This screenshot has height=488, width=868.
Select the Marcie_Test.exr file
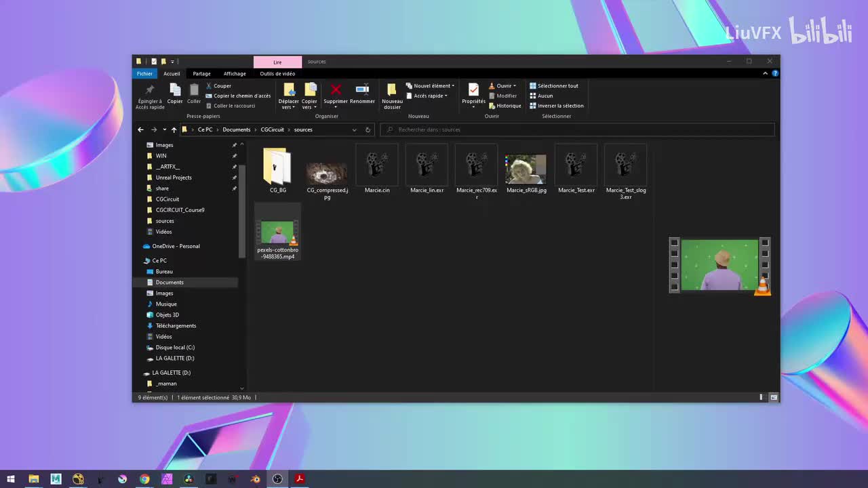click(576, 169)
